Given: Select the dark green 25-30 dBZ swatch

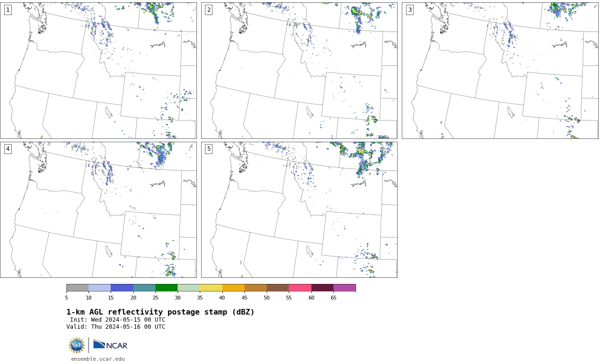Looking at the screenshot, I should pyautogui.click(x=166, y=288).
